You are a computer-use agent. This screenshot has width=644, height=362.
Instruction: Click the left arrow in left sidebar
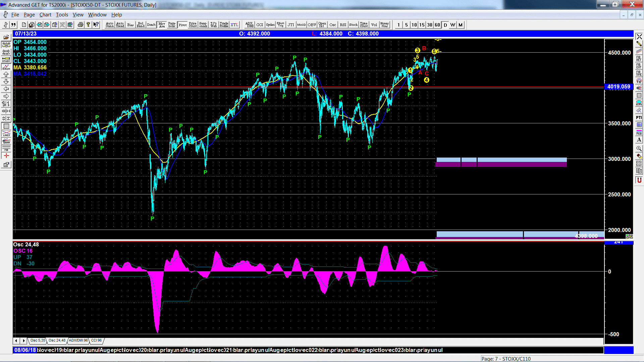6,89
